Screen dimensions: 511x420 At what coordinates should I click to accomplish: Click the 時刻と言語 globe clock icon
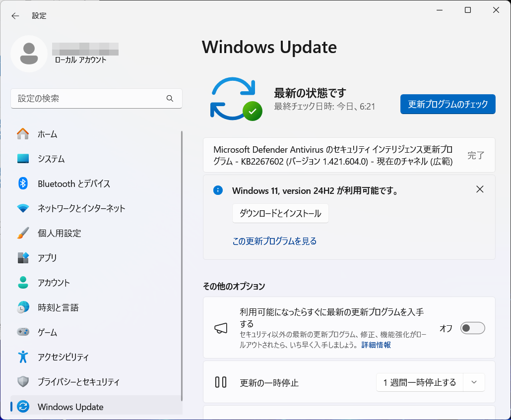coord(23,307)
